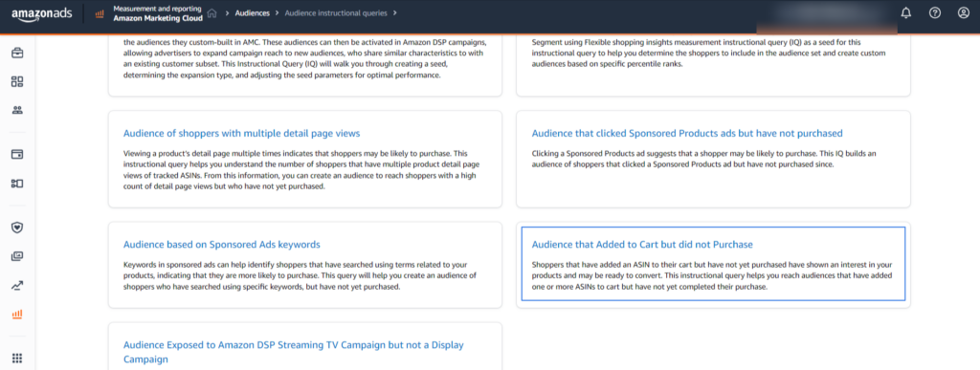The width and height of the screenshot is (980, 370).
Task: Open the Audiences breadcrumb
Action: pos(252,13)
